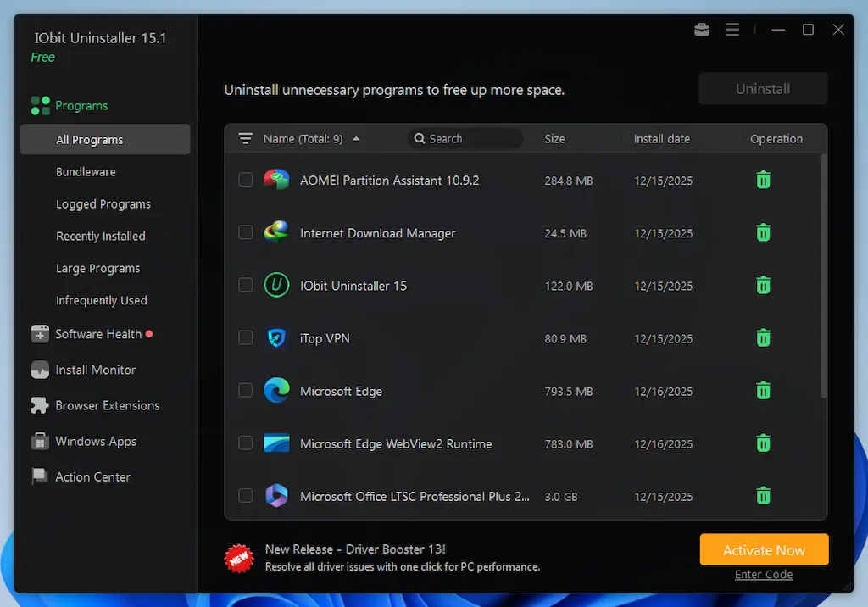Click the "793.5 MB" size value
This screenshot has height=607, width=868.
click(568, 391)
